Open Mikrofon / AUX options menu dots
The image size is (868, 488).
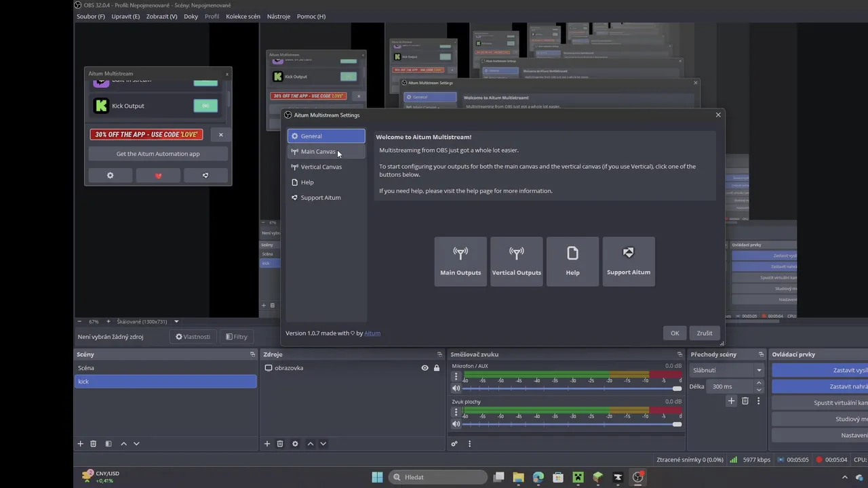click(x=456, y=376)
